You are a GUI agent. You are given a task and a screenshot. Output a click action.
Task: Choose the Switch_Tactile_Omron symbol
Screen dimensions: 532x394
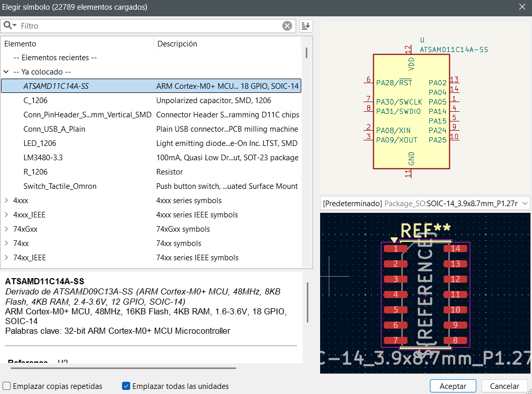pos(60,186)
